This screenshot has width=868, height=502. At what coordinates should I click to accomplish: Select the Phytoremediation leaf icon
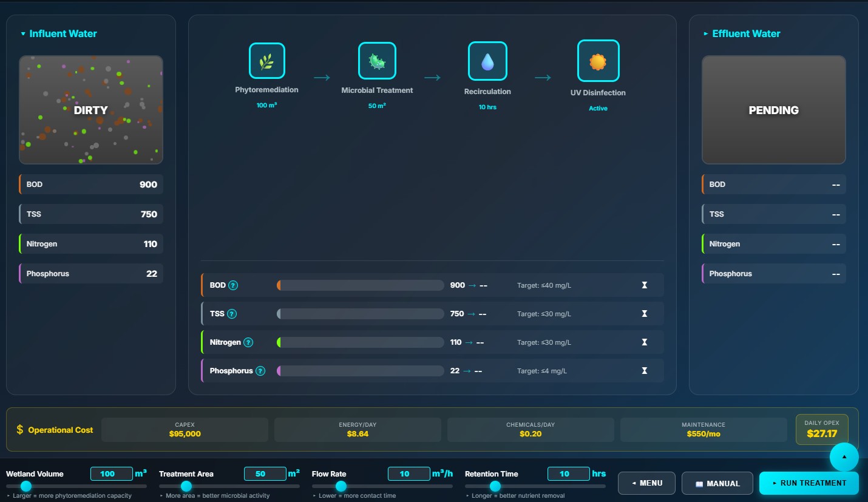pyautogui.click(x=267, y=61)
